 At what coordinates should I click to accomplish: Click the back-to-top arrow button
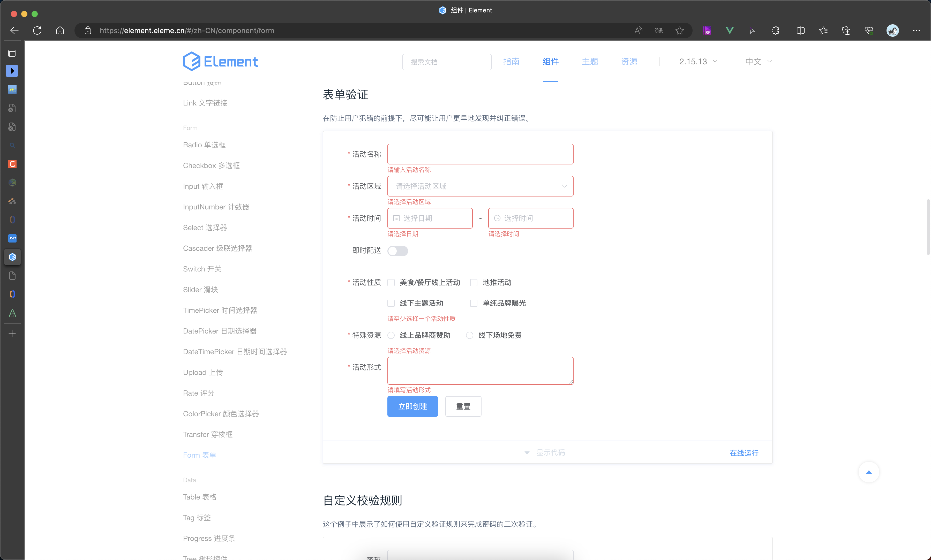click(868, 472)
